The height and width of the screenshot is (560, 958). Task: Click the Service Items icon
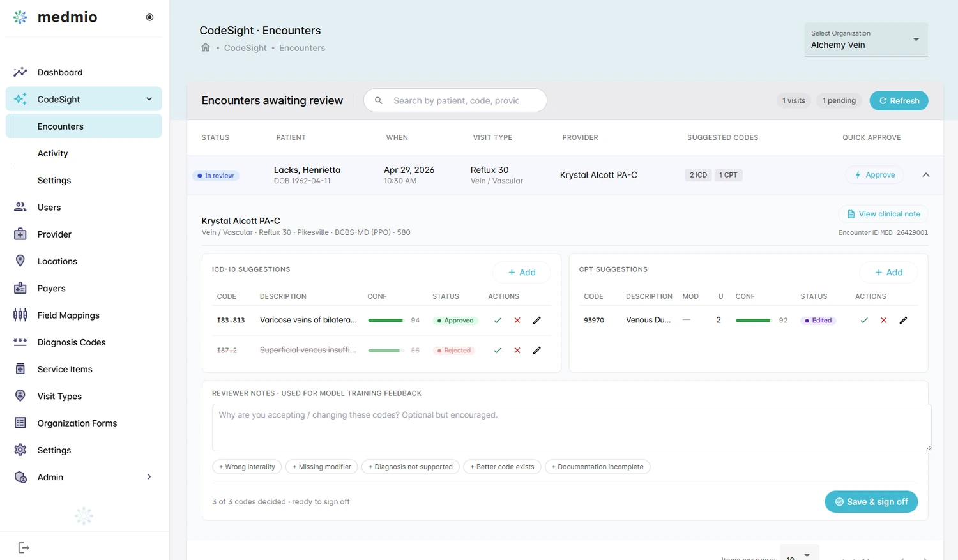click(x=20, y=369)
